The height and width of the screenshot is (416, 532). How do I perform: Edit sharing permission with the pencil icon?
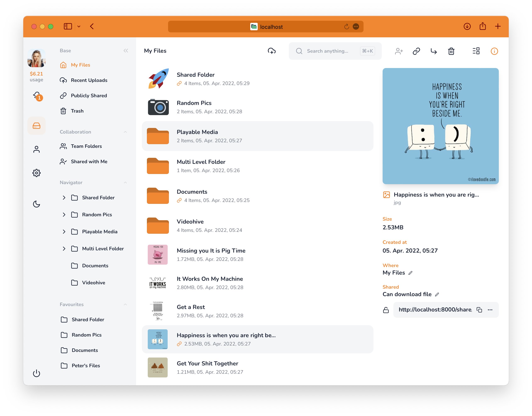[437, 294]
